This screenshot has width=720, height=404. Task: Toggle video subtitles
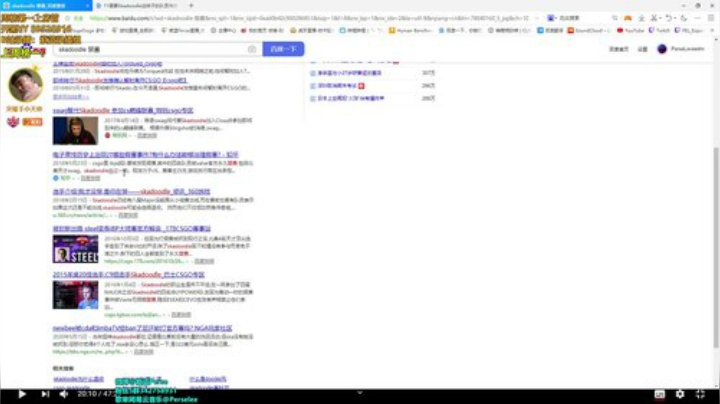[659, 394]
